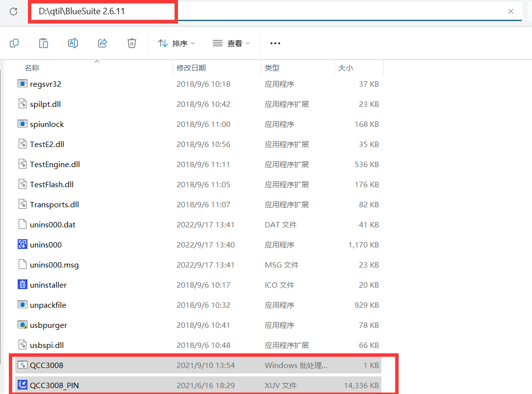Select the unins000 application icon

[23, 244]
